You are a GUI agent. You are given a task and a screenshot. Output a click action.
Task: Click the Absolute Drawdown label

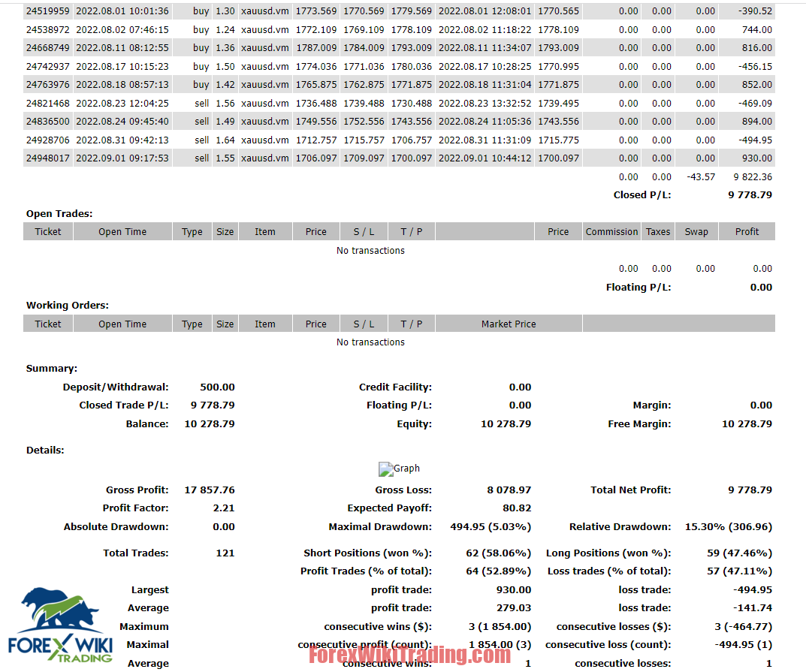pyautogui.click(x=116, y=526)
